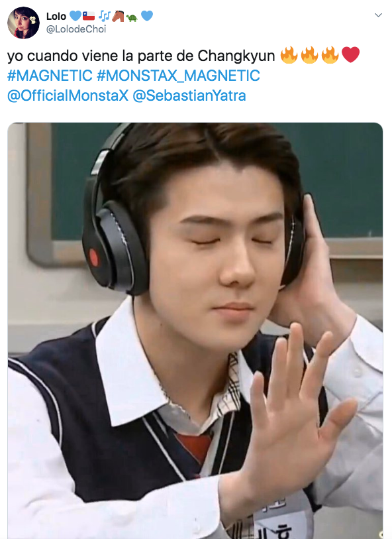Click the red heart emoji in tweet
The height and width of the screenshot is (539, 392).
click(351, 55)
